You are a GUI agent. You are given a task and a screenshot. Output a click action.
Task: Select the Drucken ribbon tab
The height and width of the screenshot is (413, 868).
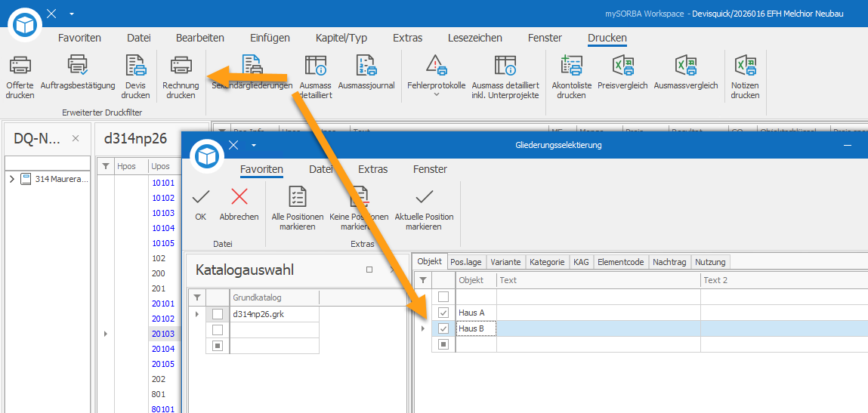pyautogui.click(x=607, y=39)
